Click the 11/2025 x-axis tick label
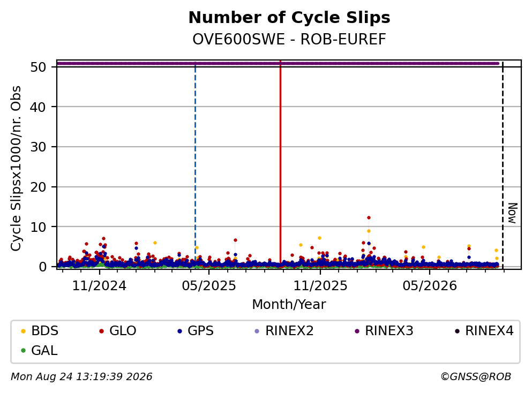 (x=320, y=286)
